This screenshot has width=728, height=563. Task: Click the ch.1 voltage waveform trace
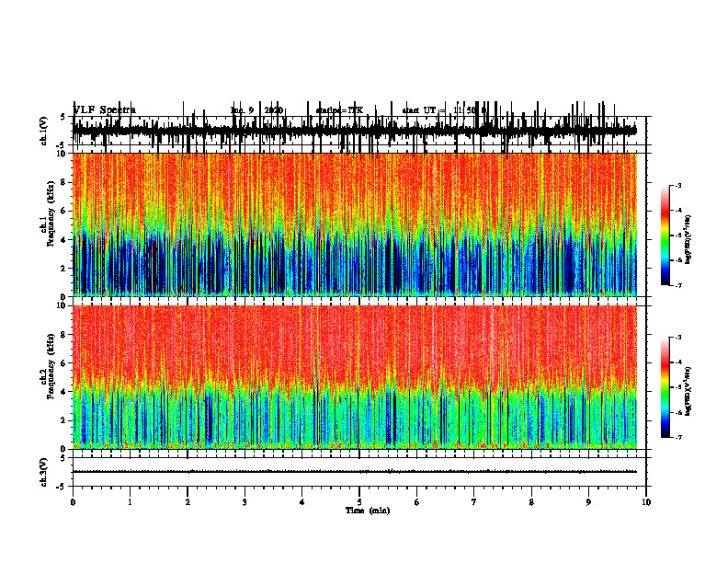pos(355,130)
